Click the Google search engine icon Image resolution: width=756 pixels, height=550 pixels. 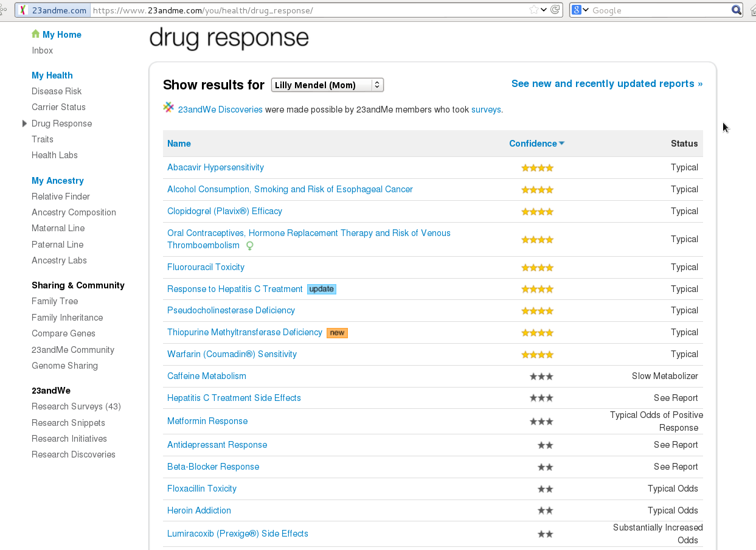coord(577,10)
